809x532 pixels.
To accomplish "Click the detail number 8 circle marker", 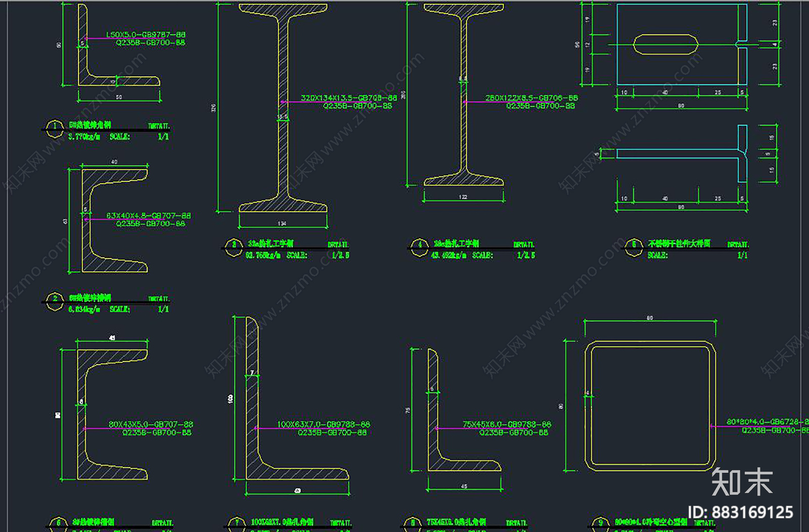I will point(413,524).
